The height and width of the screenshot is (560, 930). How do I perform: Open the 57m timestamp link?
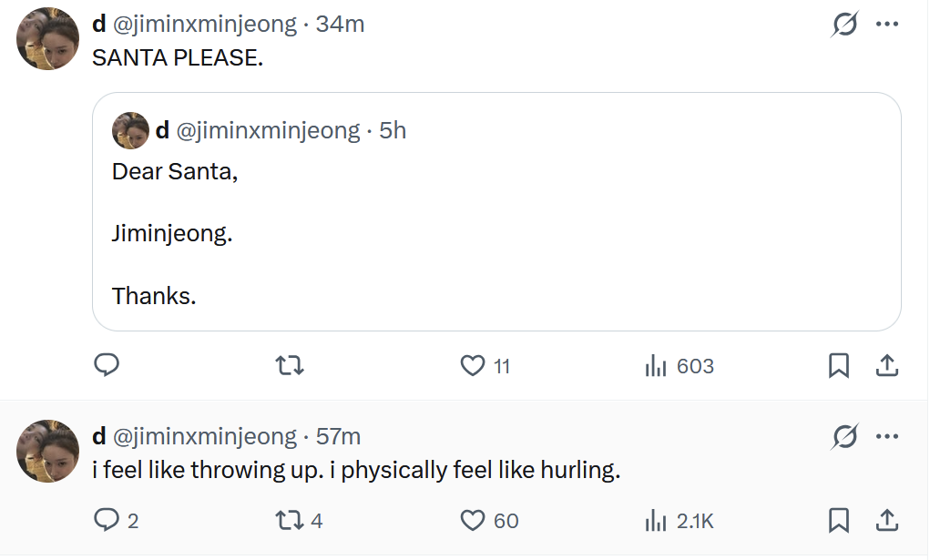point(338,436)
